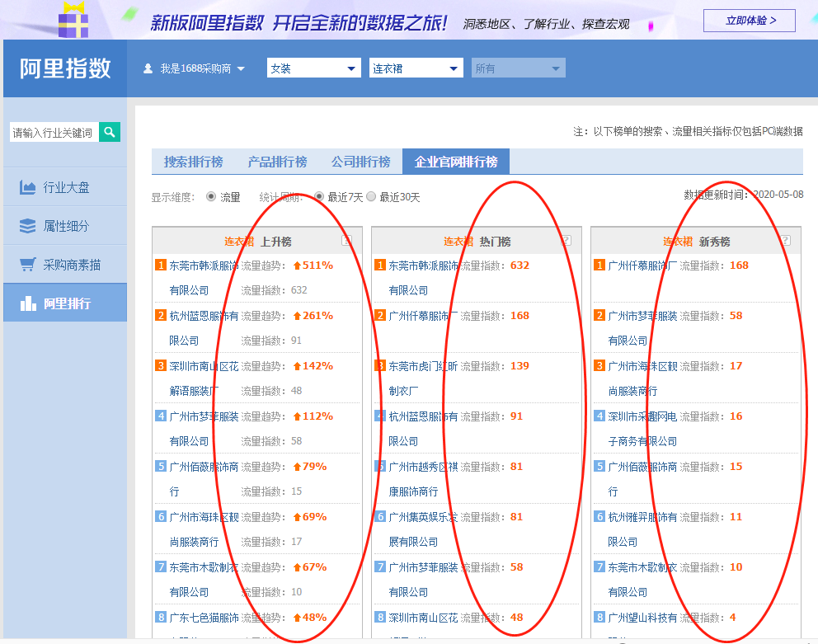This screenshot has width=818, height=644.
Task: Click the search magnifier icon button
Action: point(110,132)
